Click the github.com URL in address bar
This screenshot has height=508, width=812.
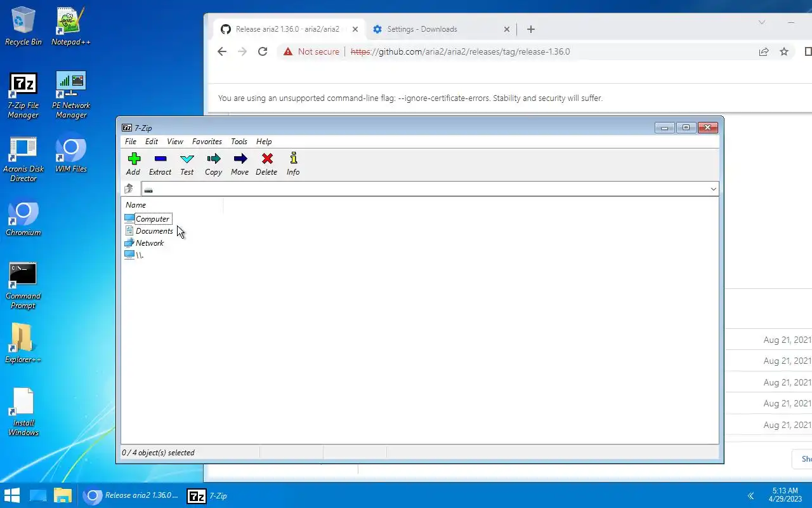(x=460, y=51)
